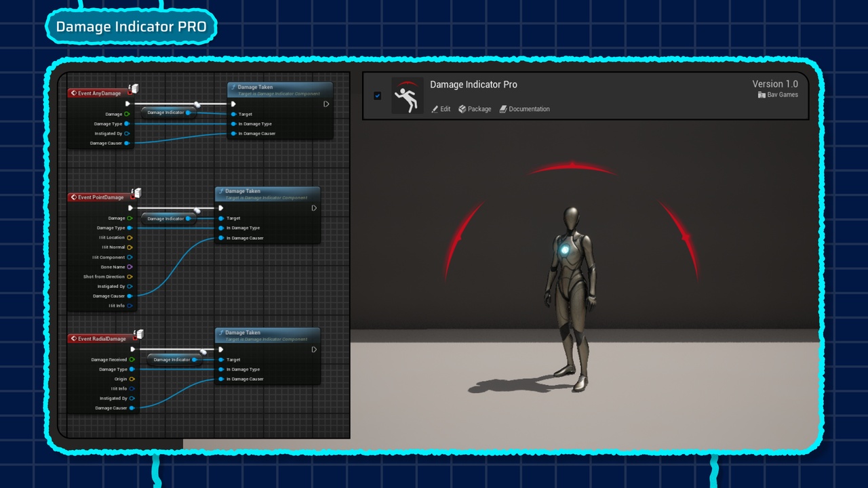The image size is (868, 488).
Task: Click the Damage Indicator Pro plugin icon
Action: tap(408, 96)
